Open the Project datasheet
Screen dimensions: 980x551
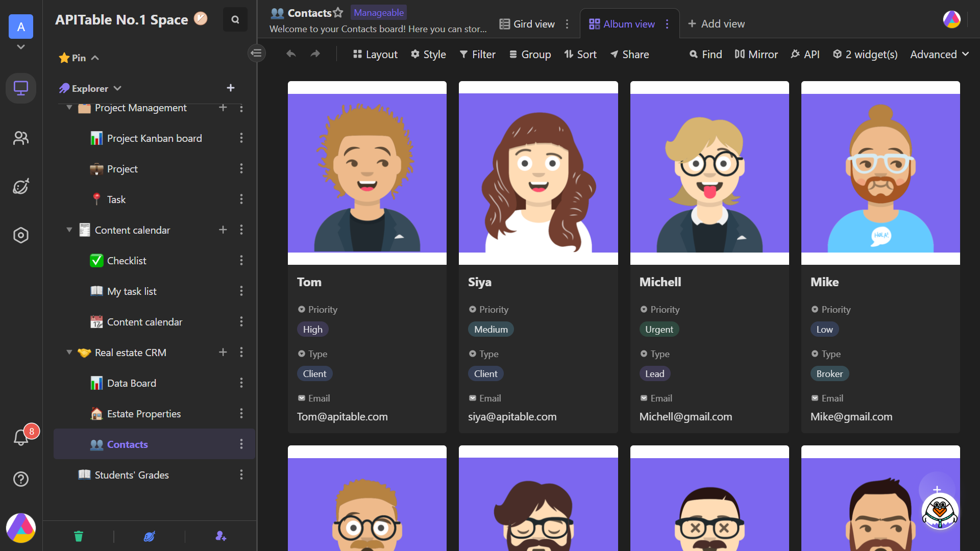(x=122, y=169)
